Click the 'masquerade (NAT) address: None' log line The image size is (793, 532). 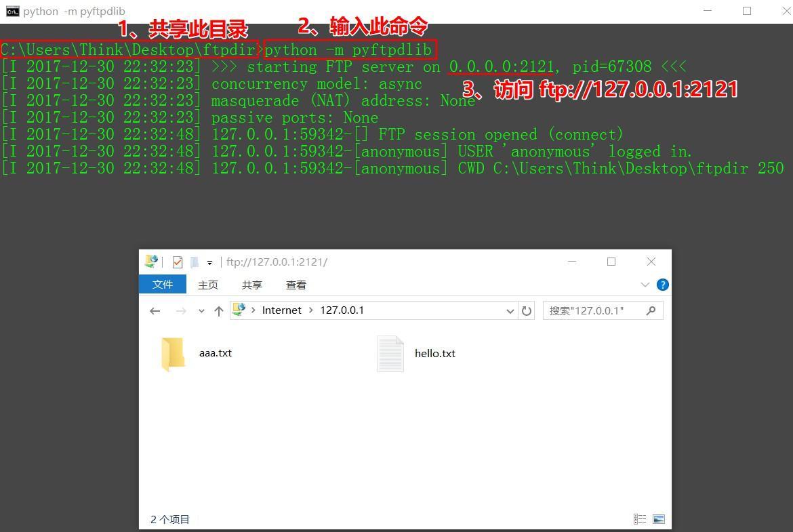[x=343, y=100]
